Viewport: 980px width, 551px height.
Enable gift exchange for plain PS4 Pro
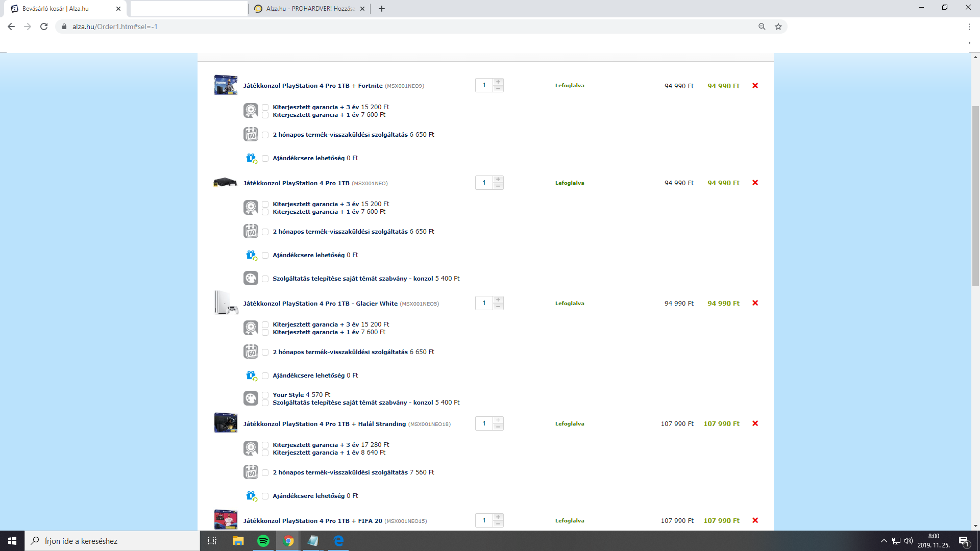point(265,255)
